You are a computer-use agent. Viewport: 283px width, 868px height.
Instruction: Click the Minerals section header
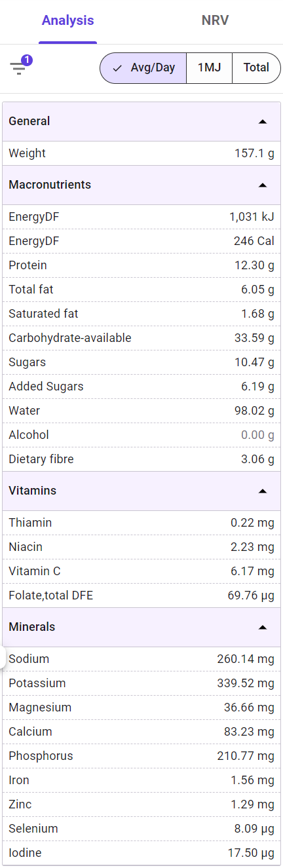(x=141, y=627)
